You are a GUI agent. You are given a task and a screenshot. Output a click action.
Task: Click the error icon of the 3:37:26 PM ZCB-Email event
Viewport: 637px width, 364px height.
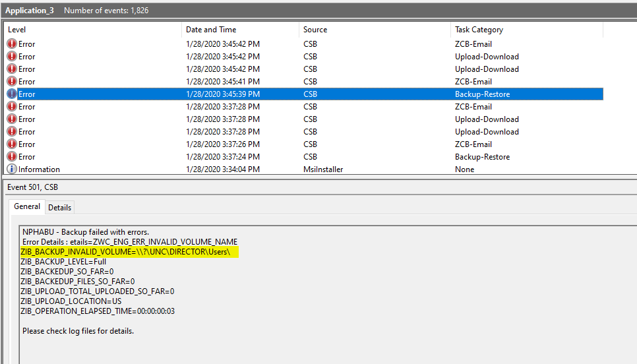coord(12,144)
